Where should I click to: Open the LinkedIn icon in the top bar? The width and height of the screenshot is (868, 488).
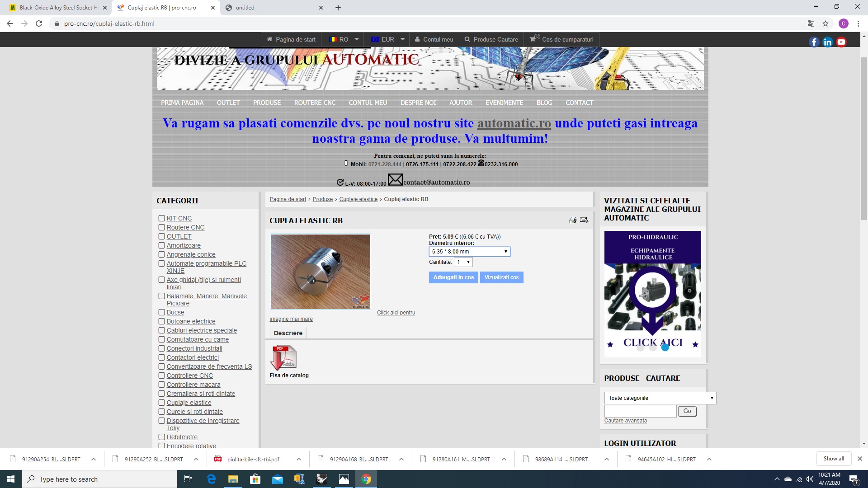tap(827, 42)
